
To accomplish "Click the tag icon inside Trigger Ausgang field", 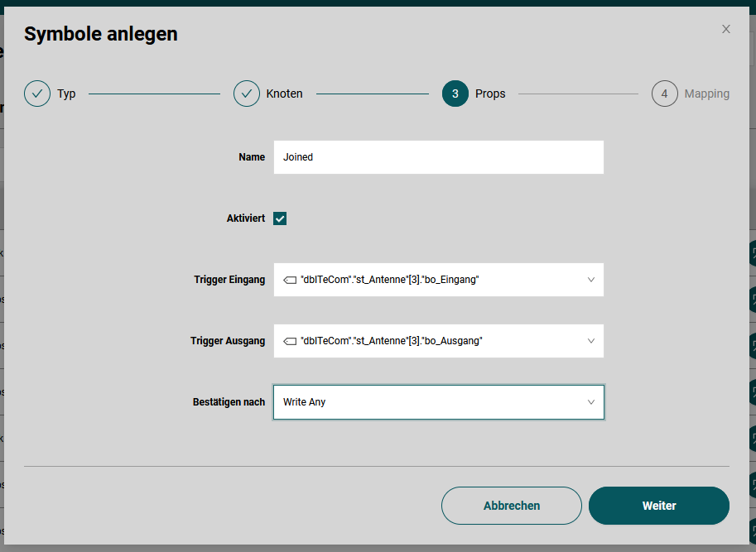I will click(x=290, y=340).
